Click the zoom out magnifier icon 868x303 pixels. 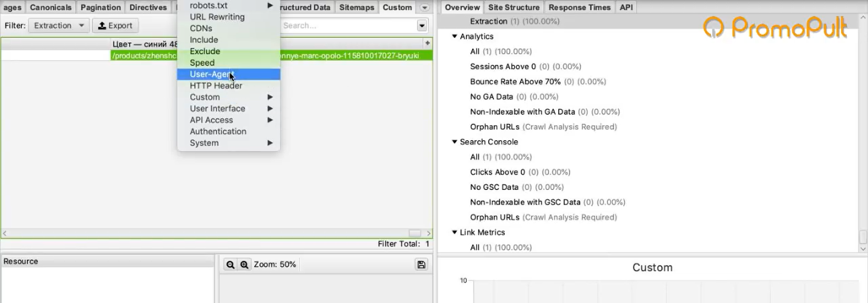pyautogui.click(x=230, y=265)
